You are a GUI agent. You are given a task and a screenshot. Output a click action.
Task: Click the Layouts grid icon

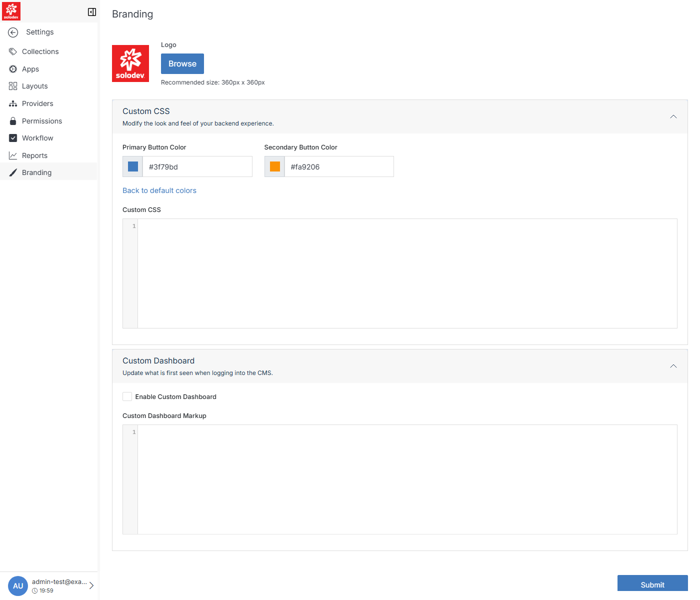(x=13, y=86)
